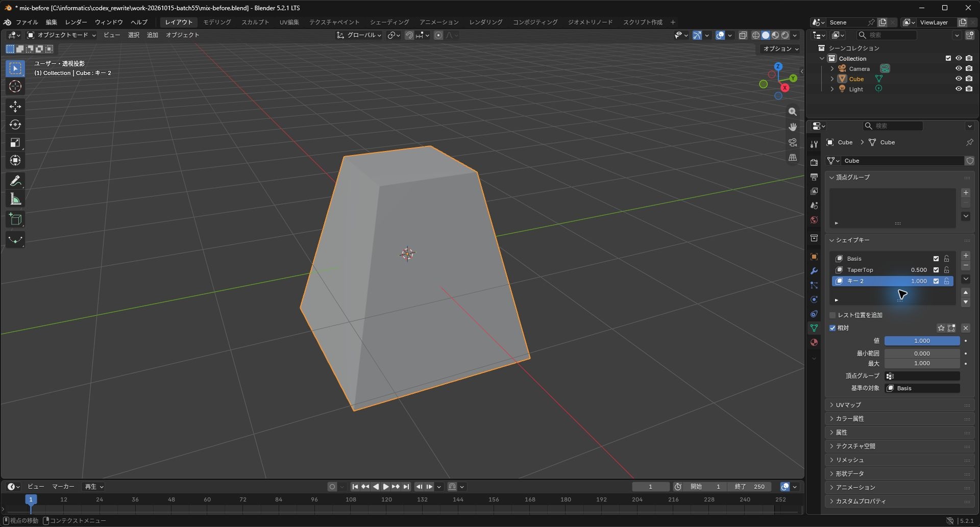Click the 最大 range slider field

point(922,364)
